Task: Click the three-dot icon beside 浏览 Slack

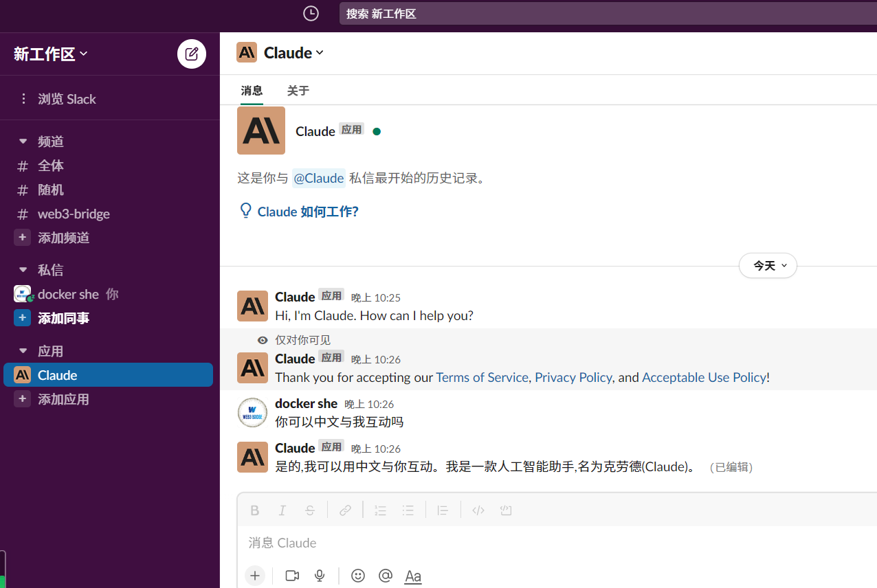Action: pos(23,99)
